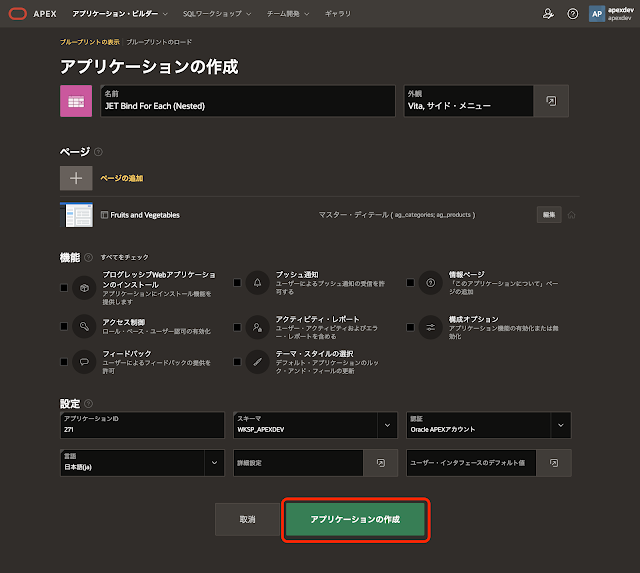Screen dimensions: 640x573
Task: Enable プッシュ通知 checkbox
Action: pyautogui.click(x=237, y=282)
